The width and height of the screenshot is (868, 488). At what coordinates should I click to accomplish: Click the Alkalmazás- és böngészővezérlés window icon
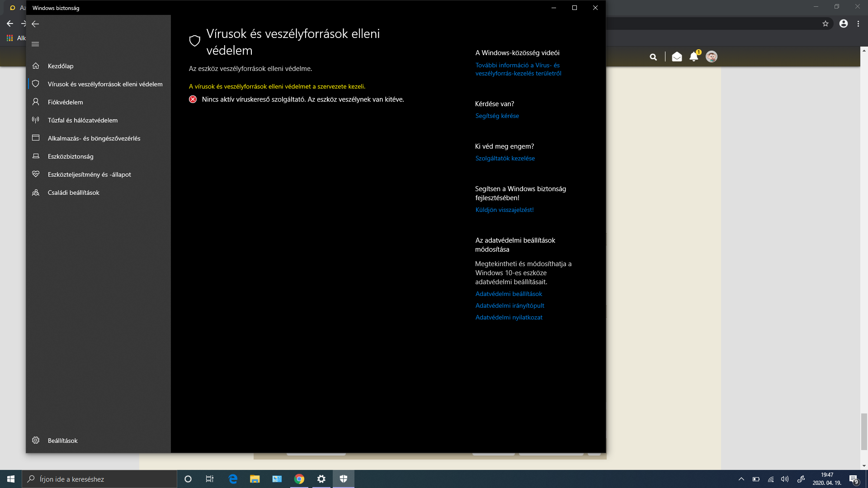tap(36, 138)
